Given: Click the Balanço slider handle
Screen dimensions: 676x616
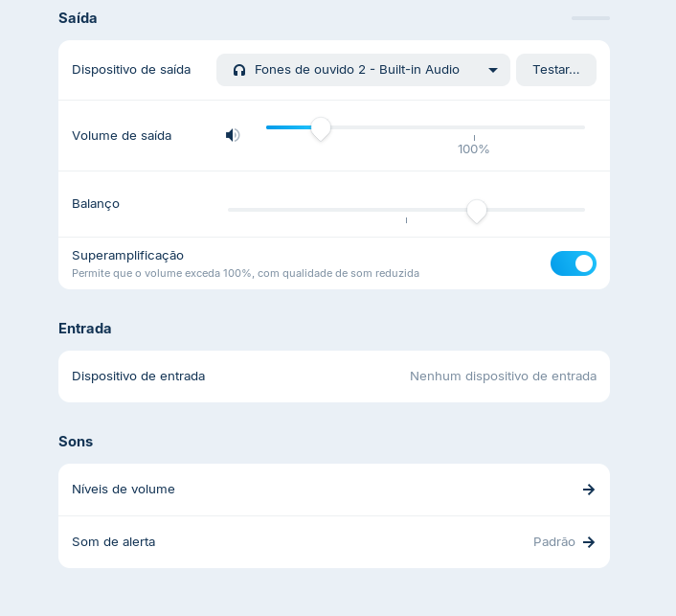Looking at the screenshot, I should coord(477,211).
